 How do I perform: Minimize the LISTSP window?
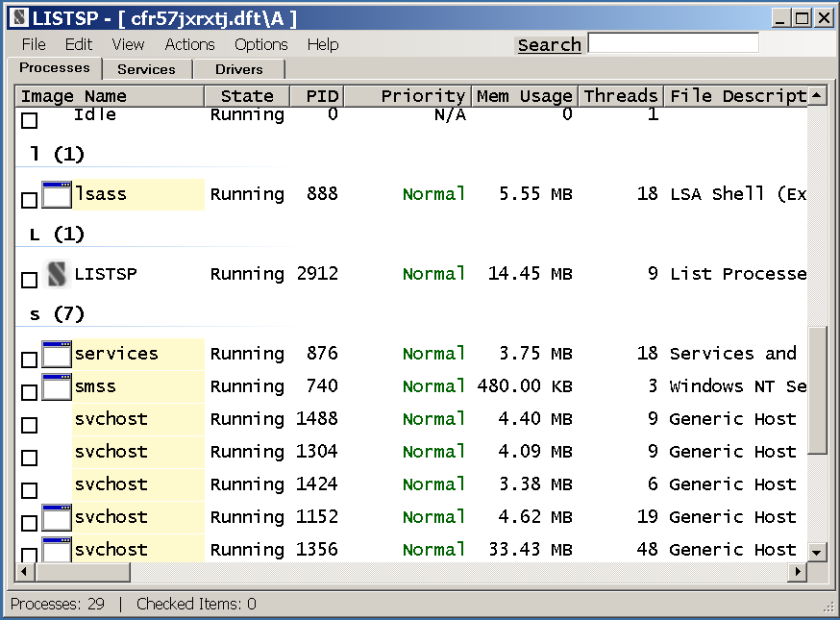click(780, 18)
